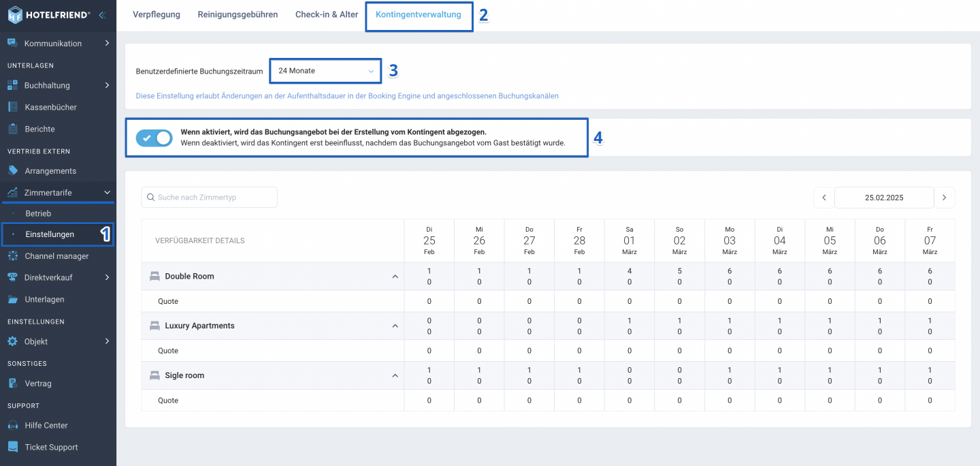
Task: Click the Vertrag document icon
Action: tap(12, 383)
